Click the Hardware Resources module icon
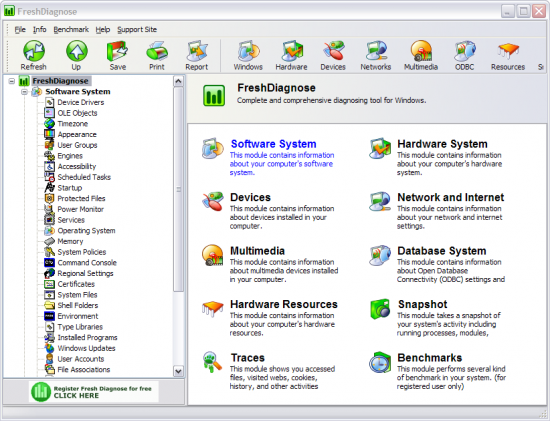The image size is (550, 421). tap(213, 308)
